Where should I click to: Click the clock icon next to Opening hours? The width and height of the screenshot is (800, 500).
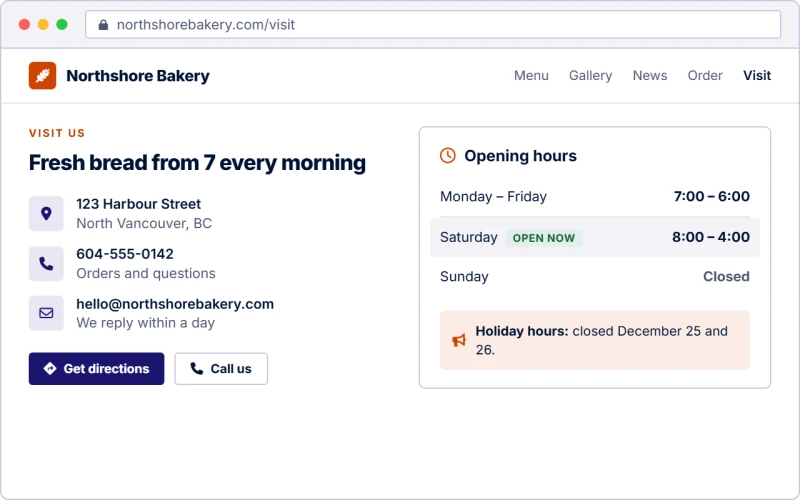pyautogui.click(x=447, y=156)
